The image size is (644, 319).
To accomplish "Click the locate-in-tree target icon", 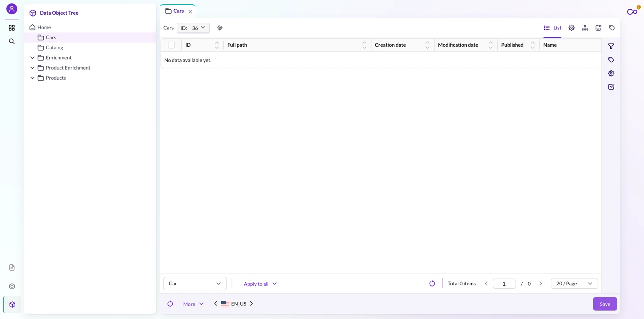I will click(220, 28).
